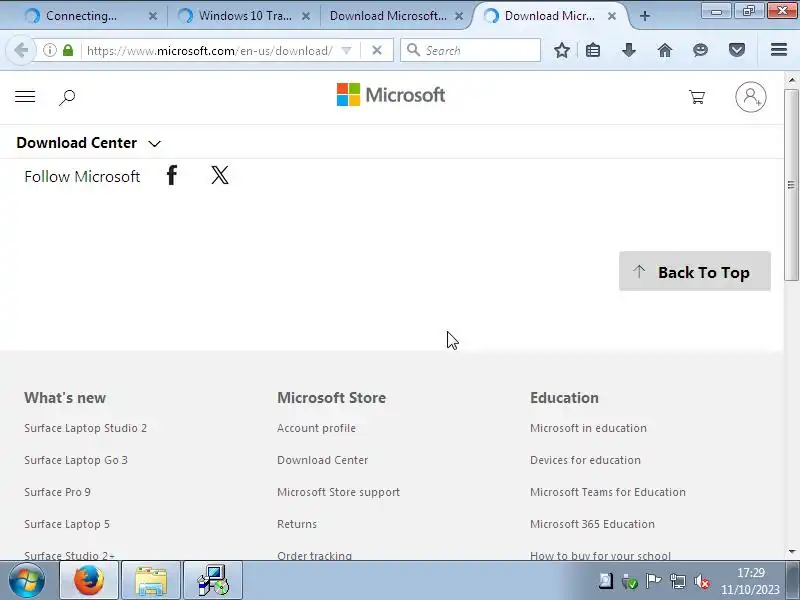Click the installer program taskbar icon
Image resolution: width=800 pixels, height=600 pixels.
[x=213, y=581]
